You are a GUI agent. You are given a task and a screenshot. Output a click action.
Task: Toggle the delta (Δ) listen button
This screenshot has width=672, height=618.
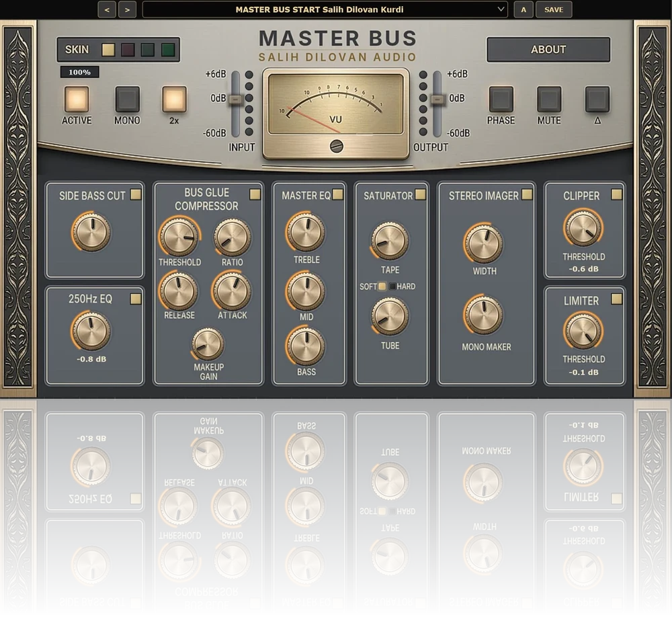(x=597, y=99)
